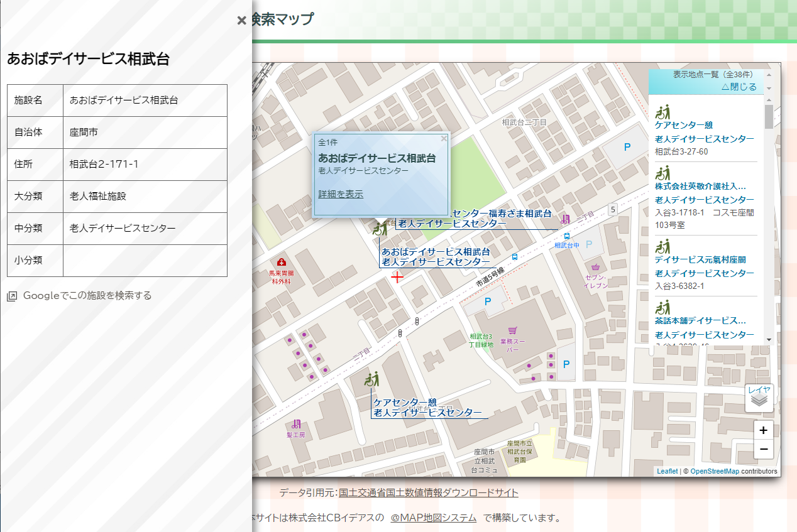Click the あおばデイサービス相武台 map marker icon
Image resolution: width=797 pixels, height=532 pixels.
click(380, 228)
